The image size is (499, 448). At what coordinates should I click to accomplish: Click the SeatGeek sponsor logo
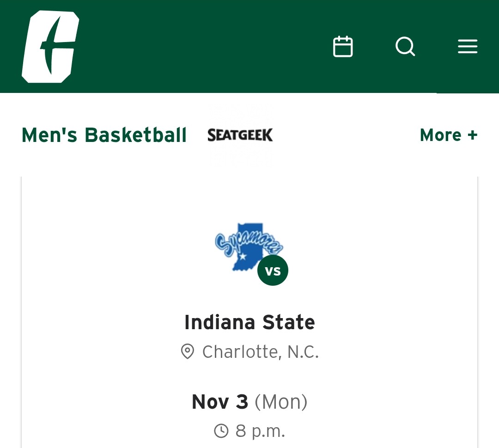point(240,135)
